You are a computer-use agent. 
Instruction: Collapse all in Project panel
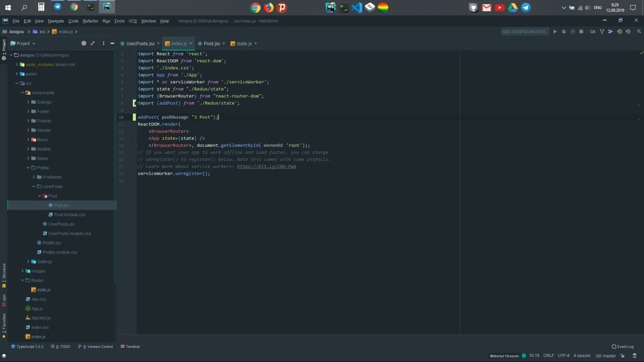pos(93,43)
